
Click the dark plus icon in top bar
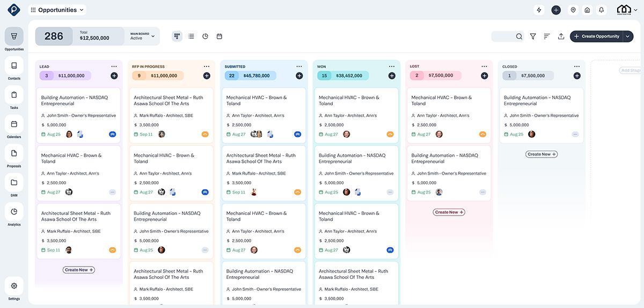[556, 10]
